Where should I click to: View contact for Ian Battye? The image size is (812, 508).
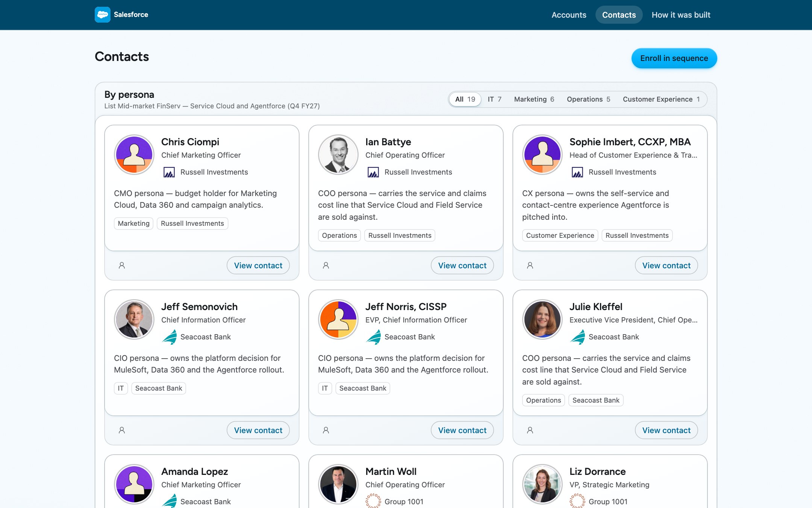coord(462,266)
